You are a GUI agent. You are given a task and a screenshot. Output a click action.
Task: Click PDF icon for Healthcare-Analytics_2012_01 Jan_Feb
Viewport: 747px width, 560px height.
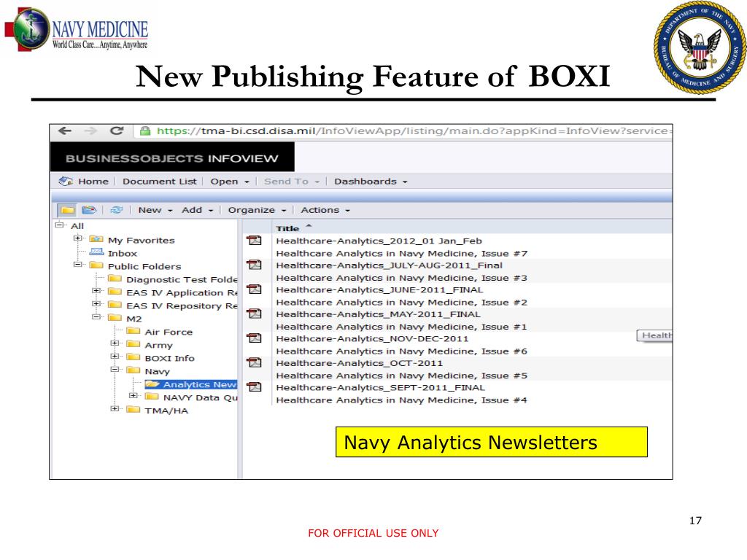pyautogui.click(x=254, y=241)
